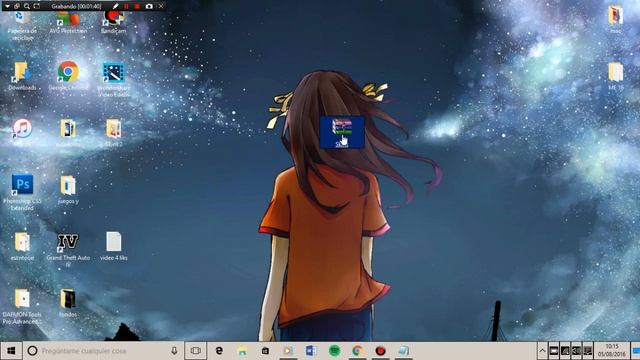Open the Bandicam desktop shortcut
The width and height of the screenshot is (640, 360).
[x=113, y=22]
